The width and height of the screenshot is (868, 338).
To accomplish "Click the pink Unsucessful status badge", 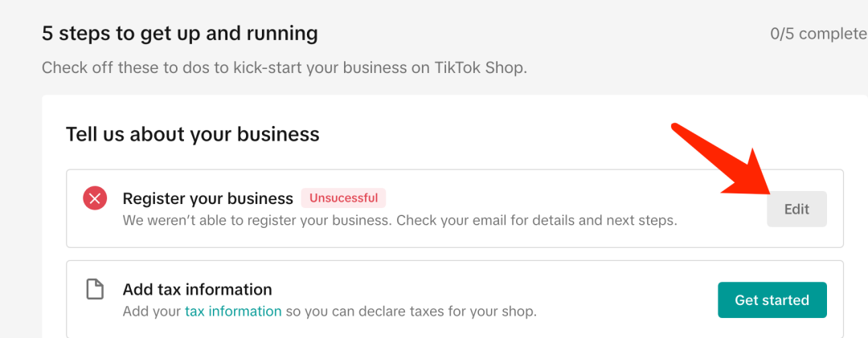I will (x=343, y=198).
